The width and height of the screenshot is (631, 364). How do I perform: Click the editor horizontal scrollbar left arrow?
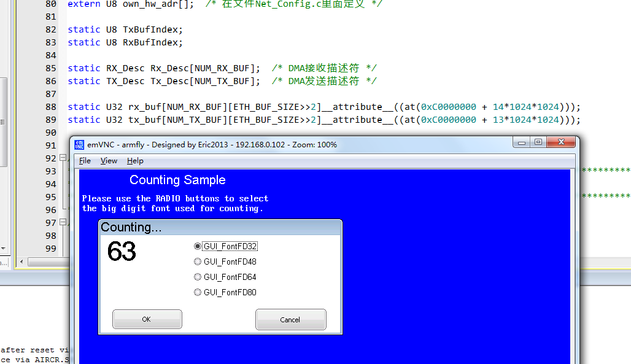tap(21, 262)
